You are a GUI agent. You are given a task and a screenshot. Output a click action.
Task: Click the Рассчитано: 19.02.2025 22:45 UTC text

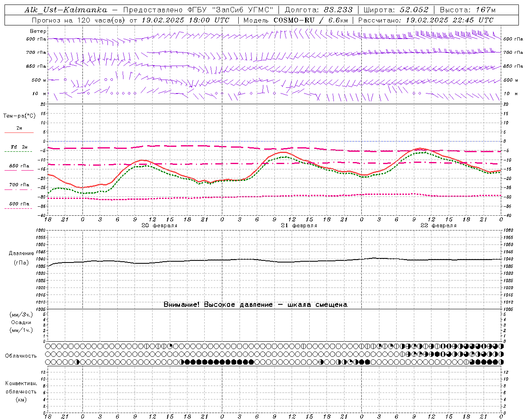coord(426,20)
